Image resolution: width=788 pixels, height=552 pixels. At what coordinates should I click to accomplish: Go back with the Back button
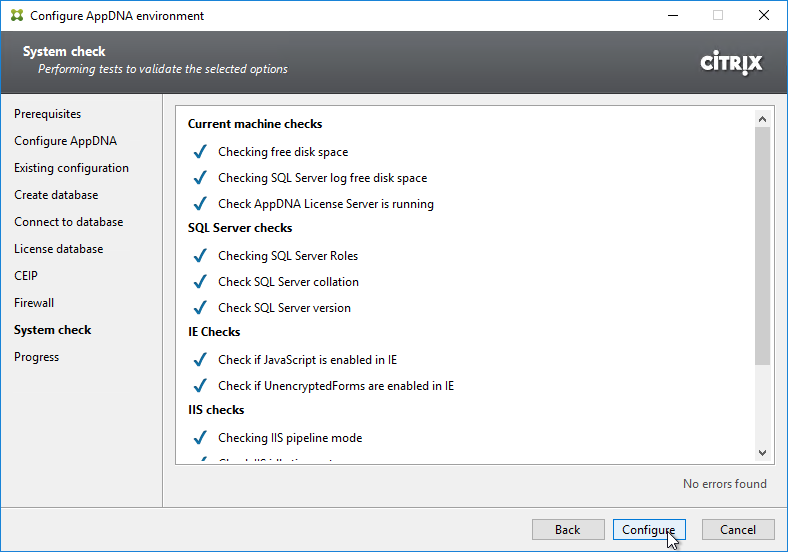click(x=568, y=529)
